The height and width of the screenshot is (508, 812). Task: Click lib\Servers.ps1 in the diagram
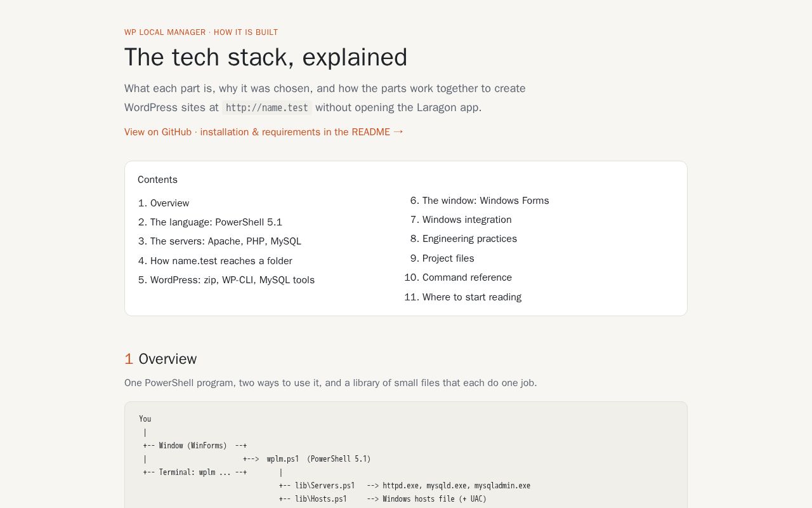325,486
